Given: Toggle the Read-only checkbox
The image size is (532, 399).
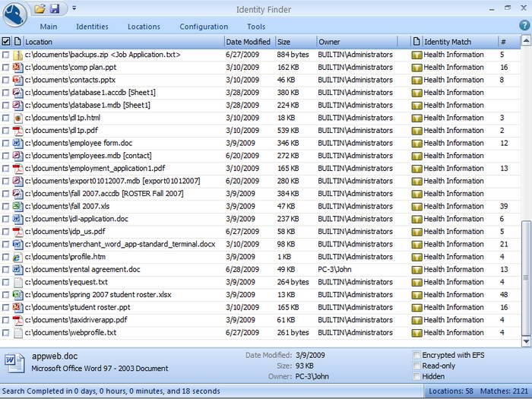Looking at the screenshot, I should point(416,366).
